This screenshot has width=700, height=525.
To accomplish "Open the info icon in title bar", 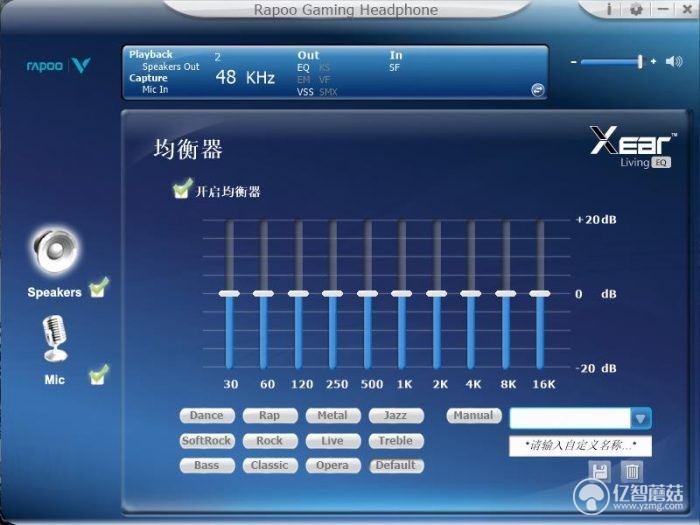I will coord(609,9).
